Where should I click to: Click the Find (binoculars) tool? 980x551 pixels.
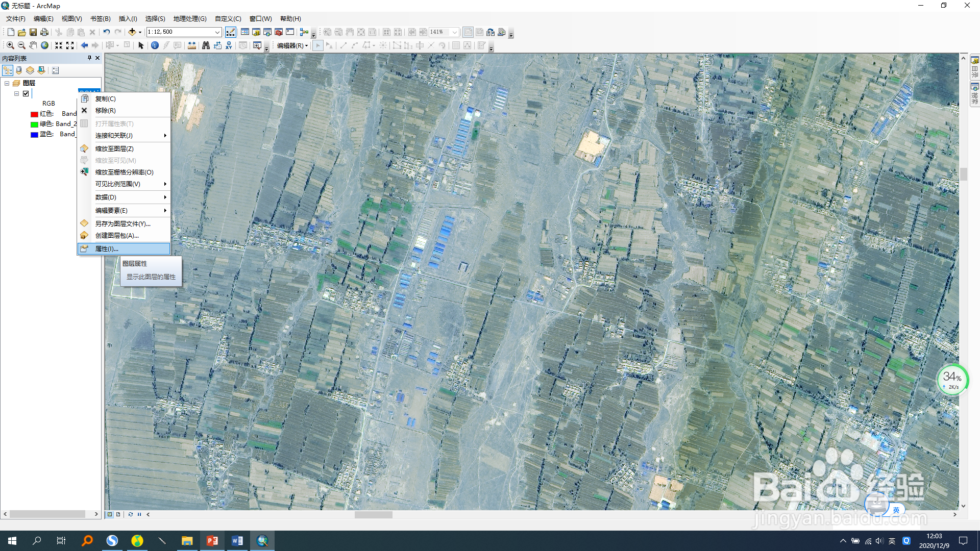[x=205, y=45]
